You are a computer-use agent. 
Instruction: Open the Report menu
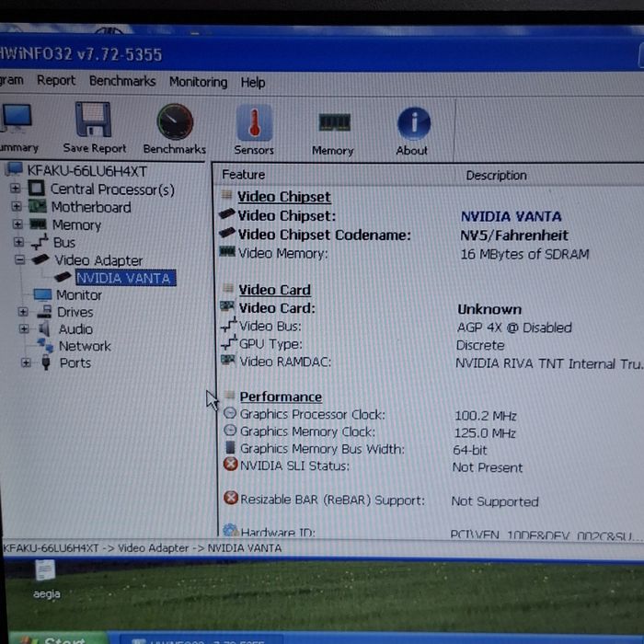56,81
